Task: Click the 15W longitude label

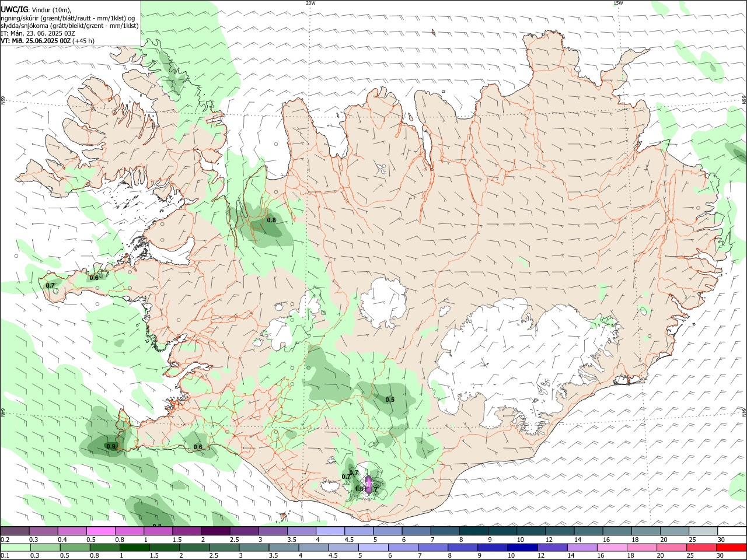Action: [x=618, y=3]
